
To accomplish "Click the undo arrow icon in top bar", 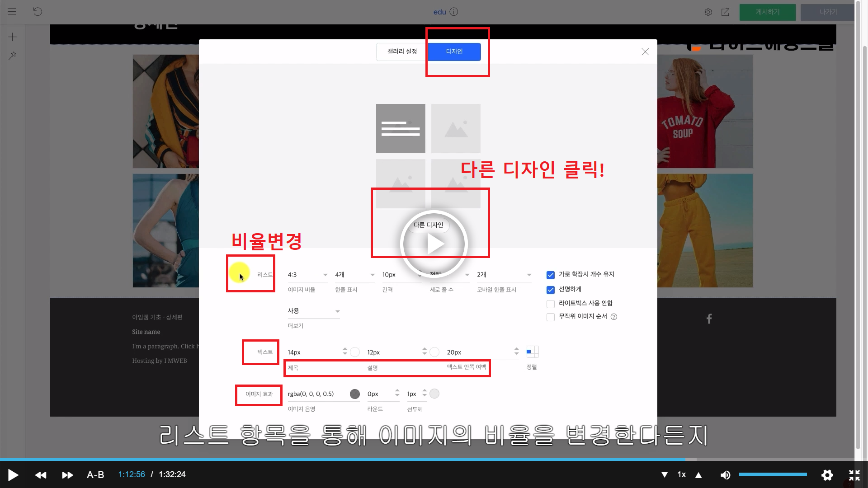I will (38, 12).
